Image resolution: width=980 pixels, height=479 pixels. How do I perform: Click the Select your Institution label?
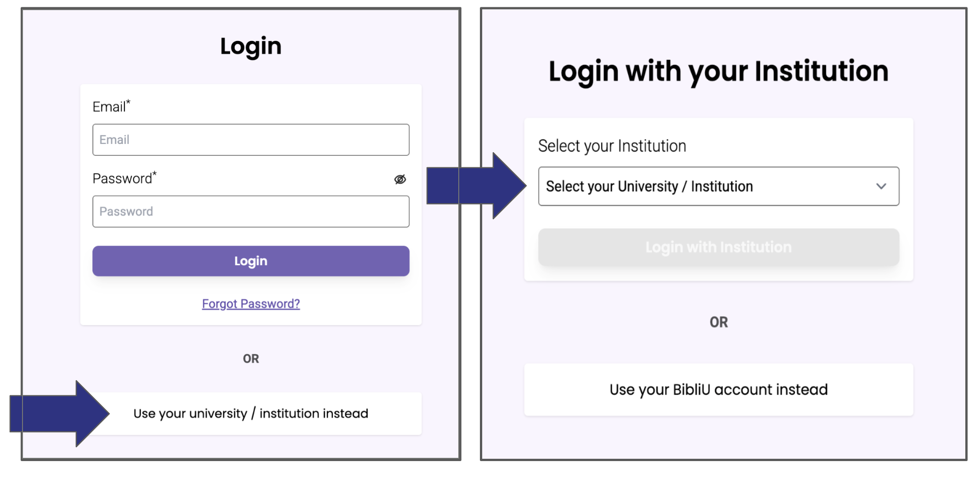[x=612, y=146]
